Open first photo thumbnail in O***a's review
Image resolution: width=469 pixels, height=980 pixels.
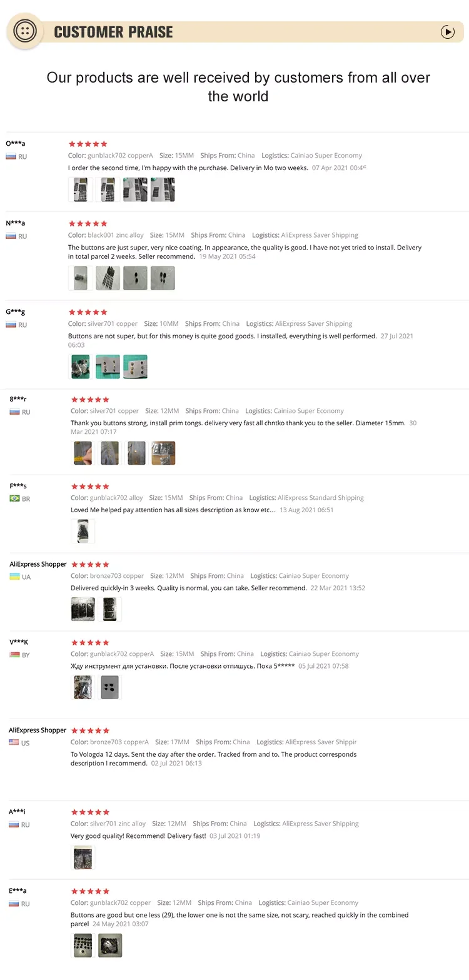(x=80, y=189)
